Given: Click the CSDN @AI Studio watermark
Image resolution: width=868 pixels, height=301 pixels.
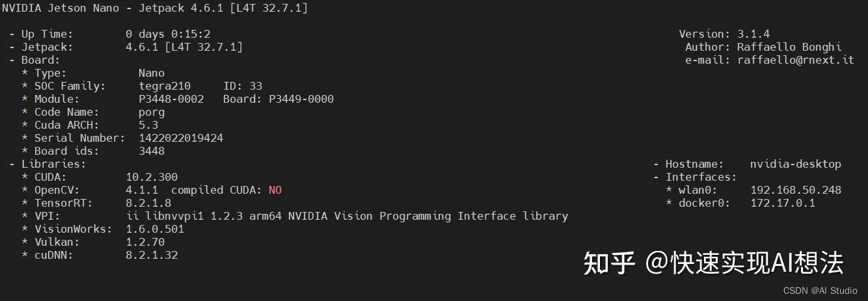Looking at the screenshot, I should pyautogui.click(x=820, y=291).
